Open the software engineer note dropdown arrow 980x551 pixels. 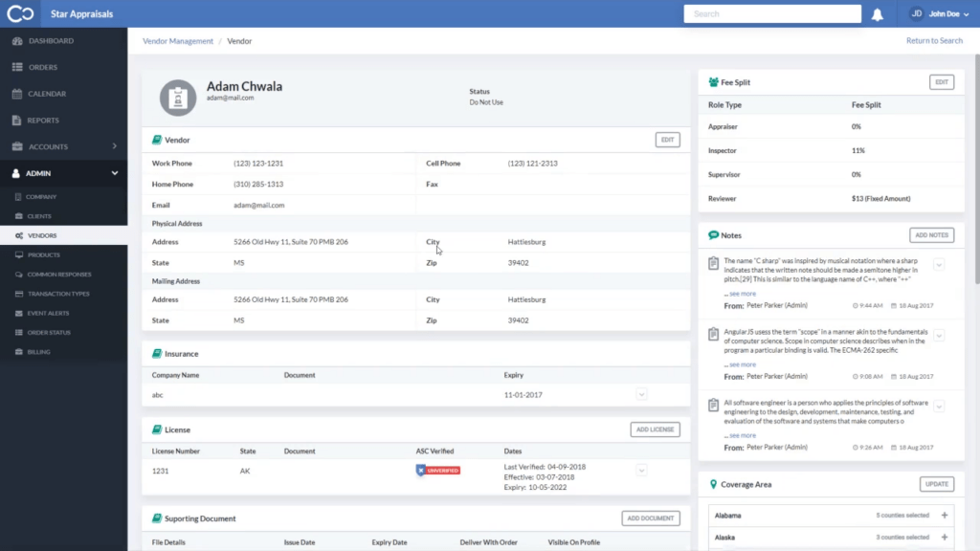(939, 407)
